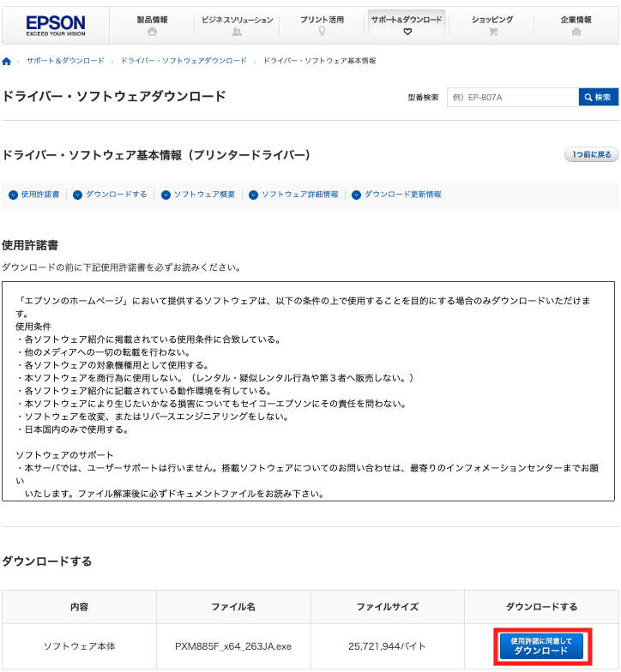Jump to ソフトウェア詳細情報 section link
The height and width of the screenshot is (672, 621).
click(300, 195)
